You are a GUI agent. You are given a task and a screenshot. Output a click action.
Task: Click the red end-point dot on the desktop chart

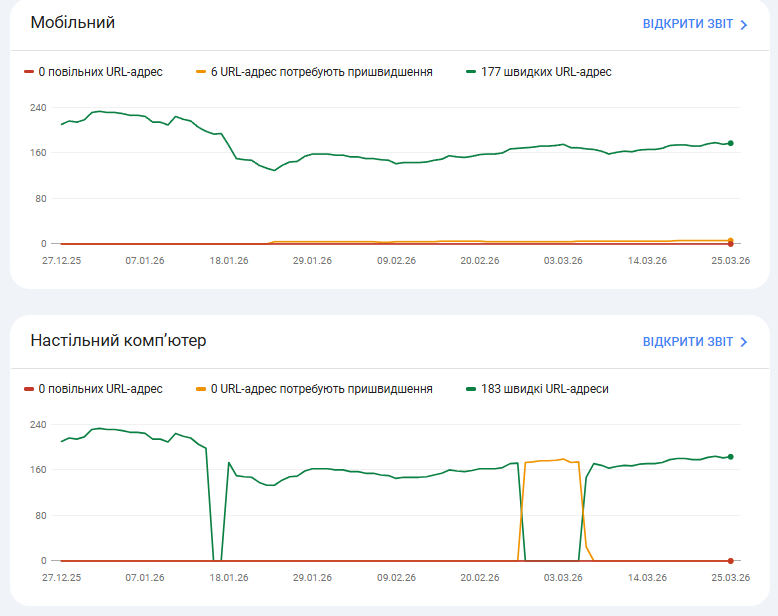(x=730, y=561)
